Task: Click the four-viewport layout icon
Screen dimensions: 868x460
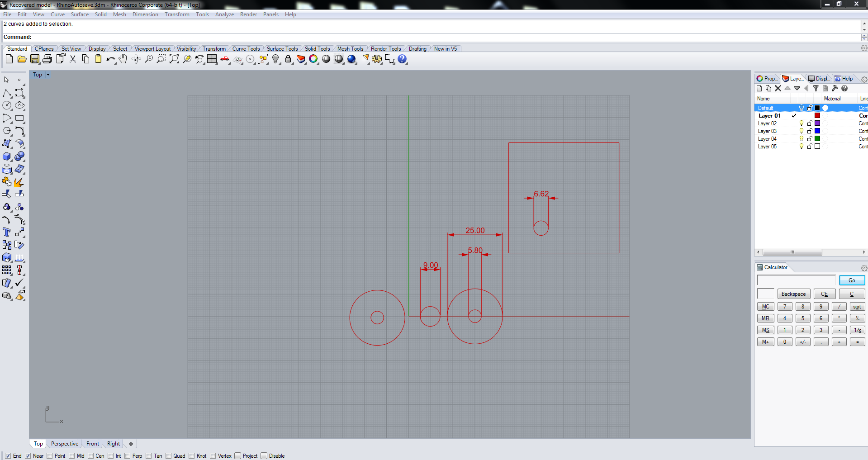Action: (x=212, y=59)
